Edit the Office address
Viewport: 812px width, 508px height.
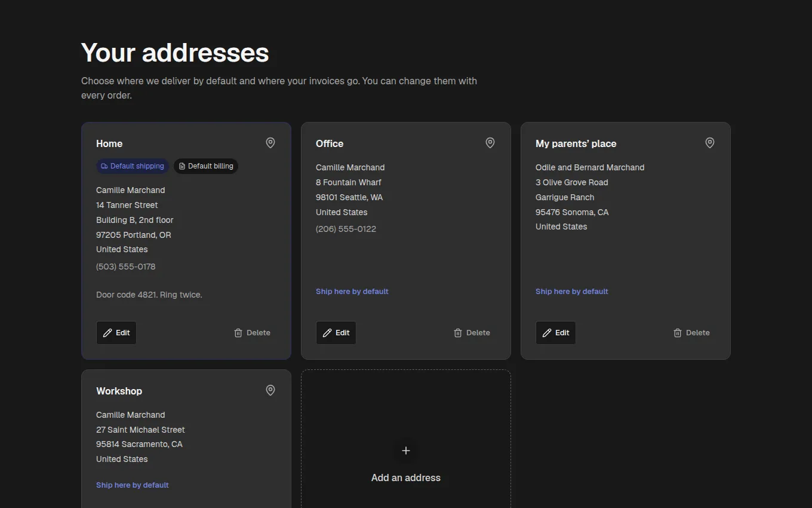click(336, 333)
